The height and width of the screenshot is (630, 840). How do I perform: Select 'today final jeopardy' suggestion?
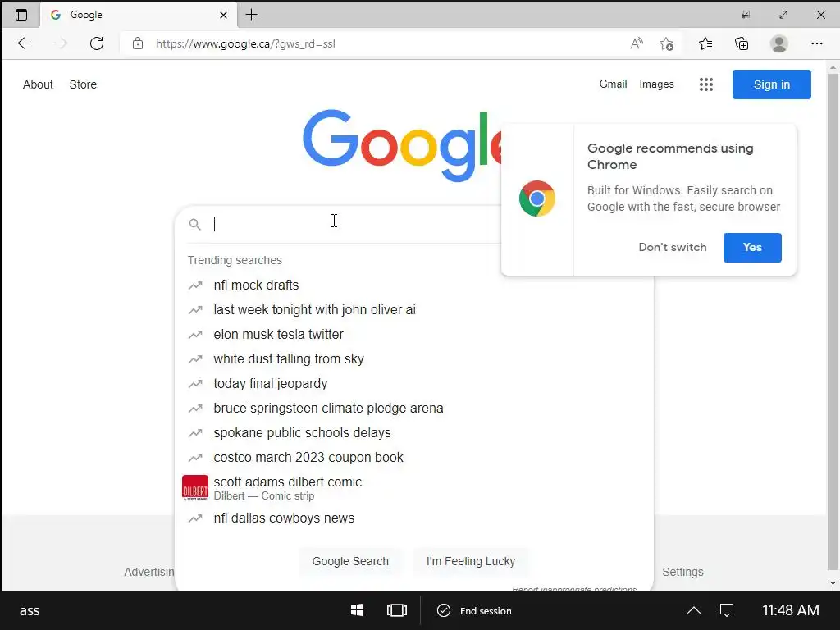click(413, 384)
